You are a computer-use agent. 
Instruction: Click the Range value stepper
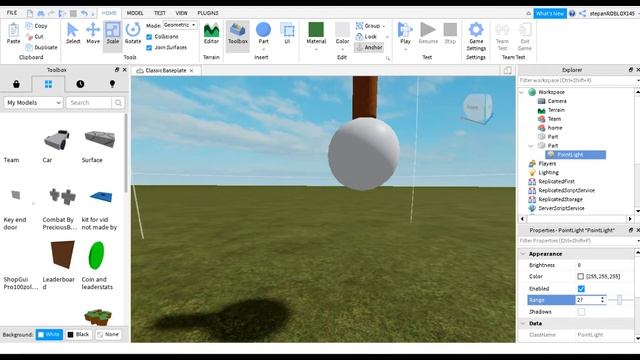(x=602, y=300)
